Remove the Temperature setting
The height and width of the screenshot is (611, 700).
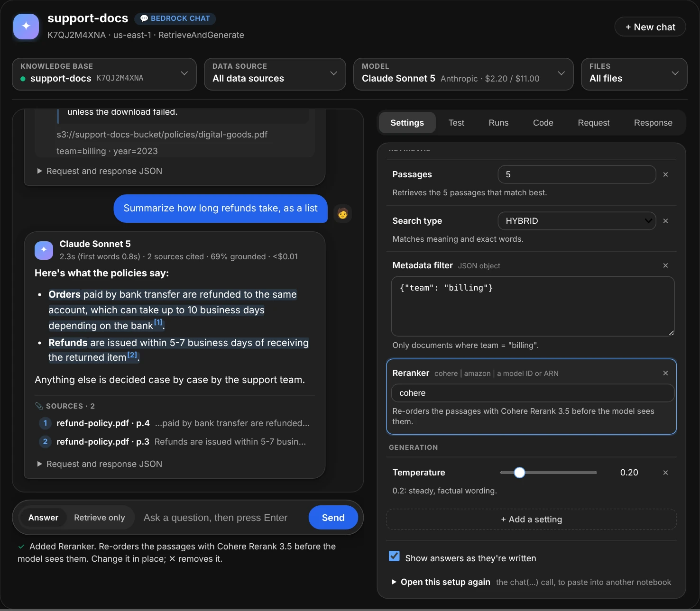coord(665,473)
